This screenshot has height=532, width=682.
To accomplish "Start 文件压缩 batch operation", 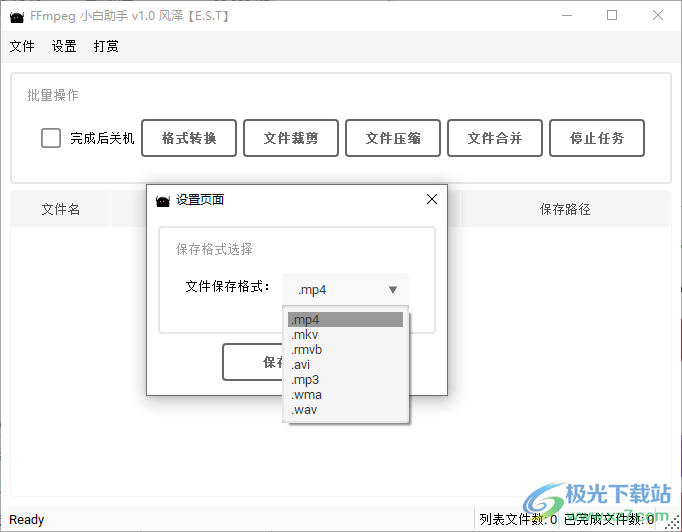I will (393, 138).
